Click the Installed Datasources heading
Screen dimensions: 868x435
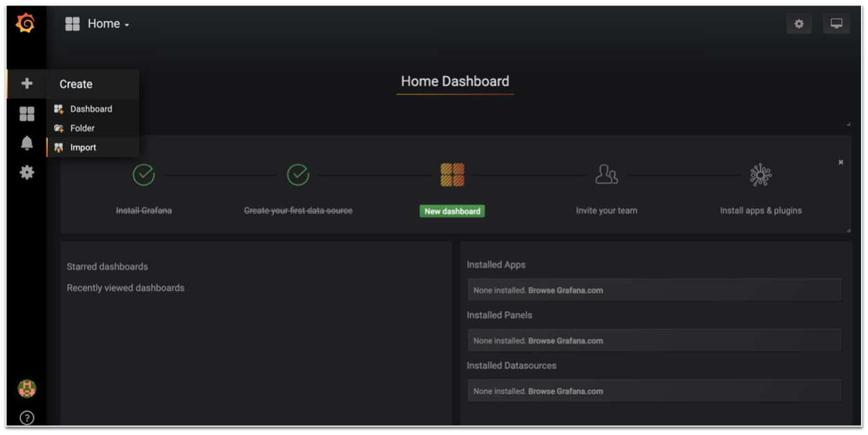(x=512, y=366)
